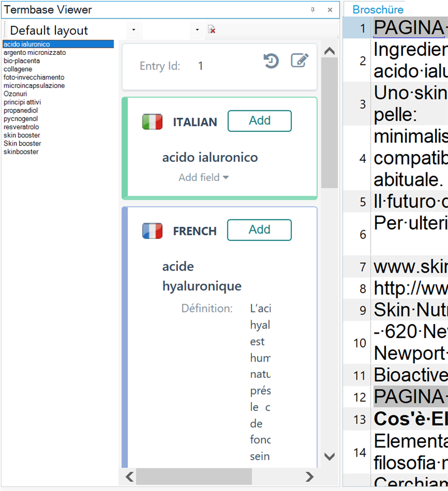This screenshot has width=448, height=491.
Task: Select term 'principi attivi'
Action: click(x=22, y=102)
